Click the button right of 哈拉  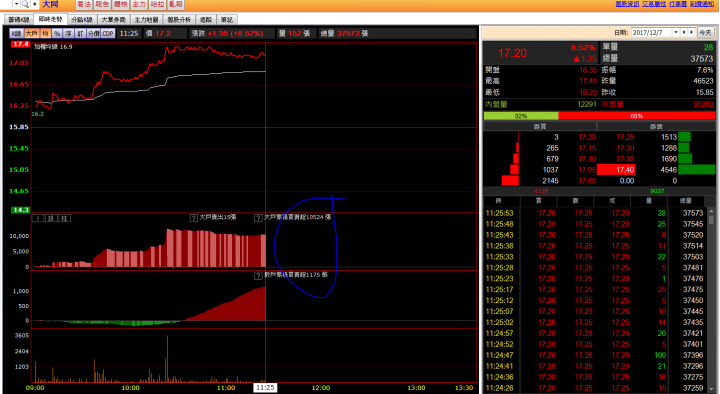pos(176,4)
